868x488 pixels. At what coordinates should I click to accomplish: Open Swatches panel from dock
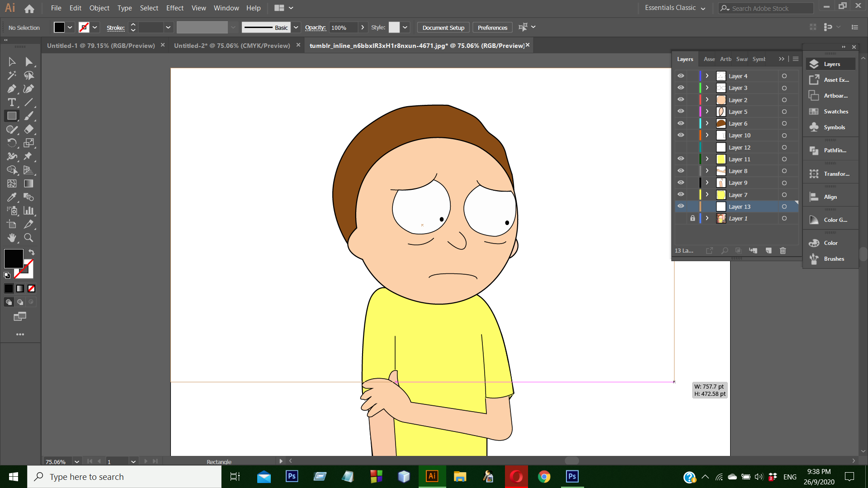[x=830, y=112]
